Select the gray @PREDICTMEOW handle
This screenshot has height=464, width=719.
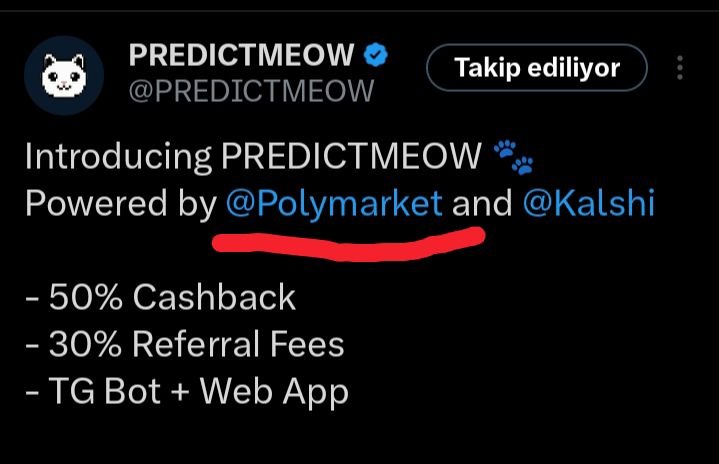point(251,91)
